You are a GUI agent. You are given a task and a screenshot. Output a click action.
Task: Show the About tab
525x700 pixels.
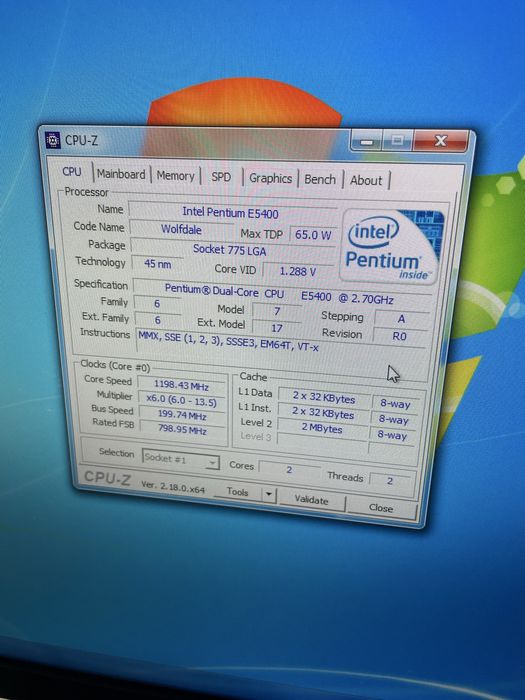(366, 180)
